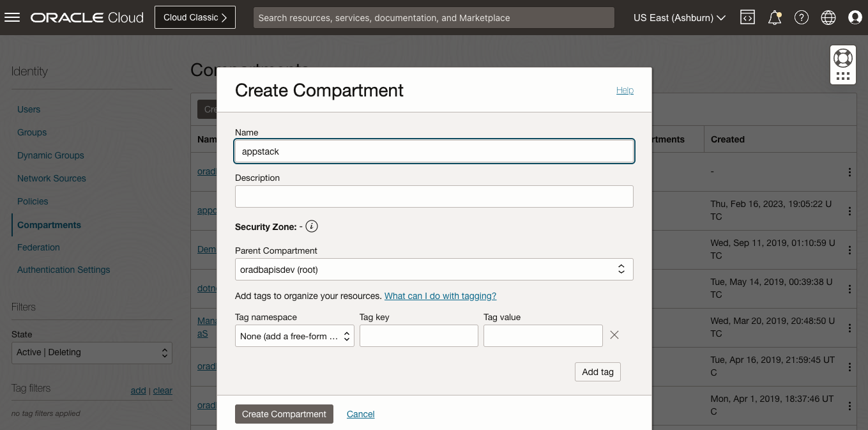Open actions menu for first compartment row
This screenshot has width=868, height=430.
[x=849, y=172]
